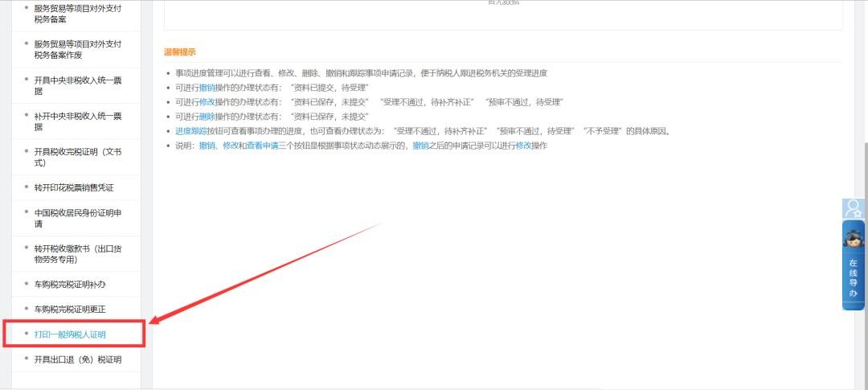Viewport: 868px width, 390px height.
Task: Open 打印一般纳税人证明 menu item
Action: pyautogui.click(x=70, y=334)
